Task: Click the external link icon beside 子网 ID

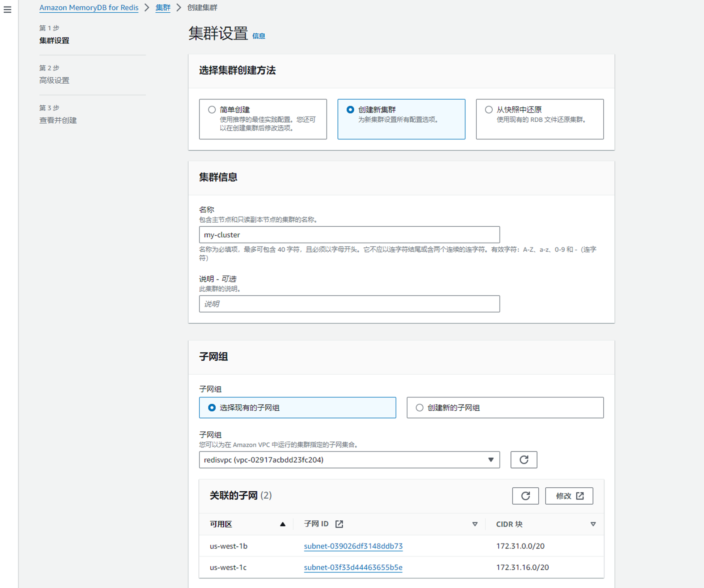Action: [339, 524]
